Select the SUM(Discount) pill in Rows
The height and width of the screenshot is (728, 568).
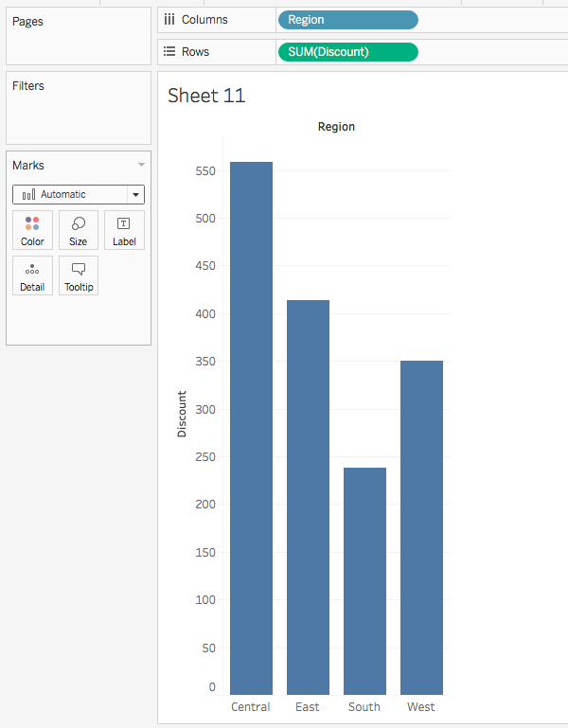click(x=347, y=52)
